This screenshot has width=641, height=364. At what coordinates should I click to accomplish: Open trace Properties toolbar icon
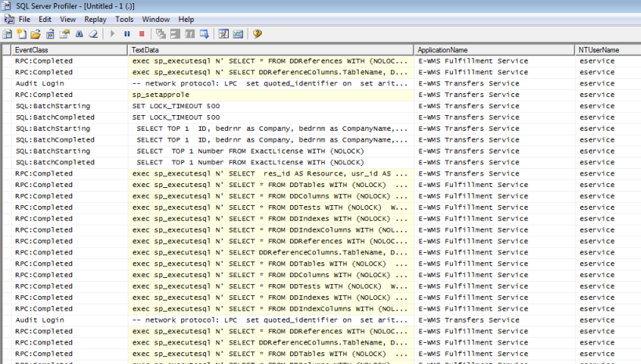pyautogui.click(x=64, y=34)
